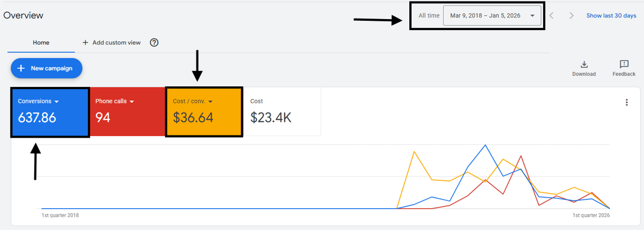Click Show last 30 days link
Viewport: 644px width, 230px height.
[611, 16]
